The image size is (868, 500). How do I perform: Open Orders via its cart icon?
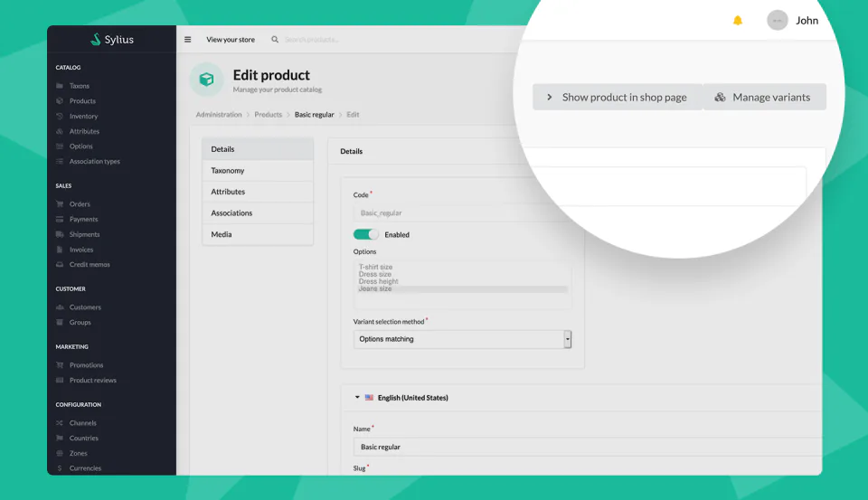click(x=60, y=203)
